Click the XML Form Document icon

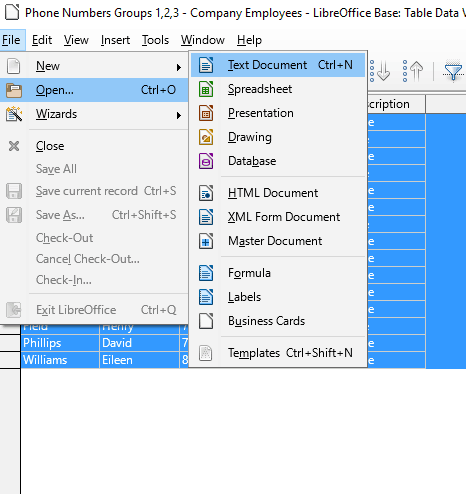tap(206, 217)
